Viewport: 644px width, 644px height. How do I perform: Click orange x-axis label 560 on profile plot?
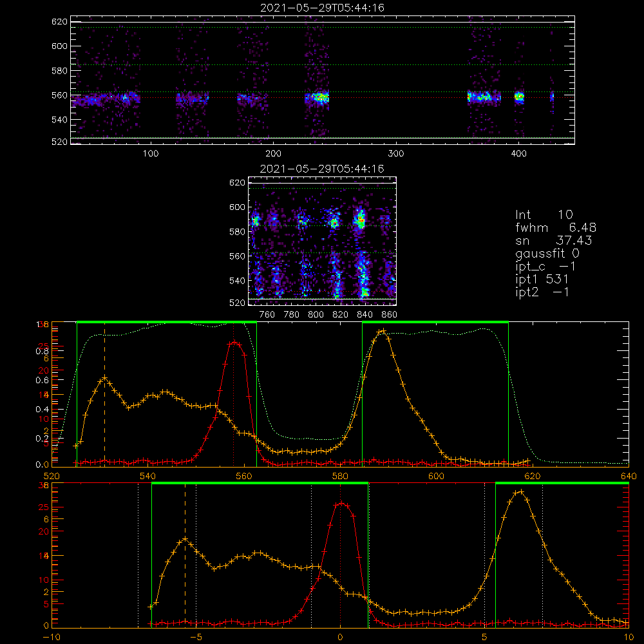click(x=244, y=477)
